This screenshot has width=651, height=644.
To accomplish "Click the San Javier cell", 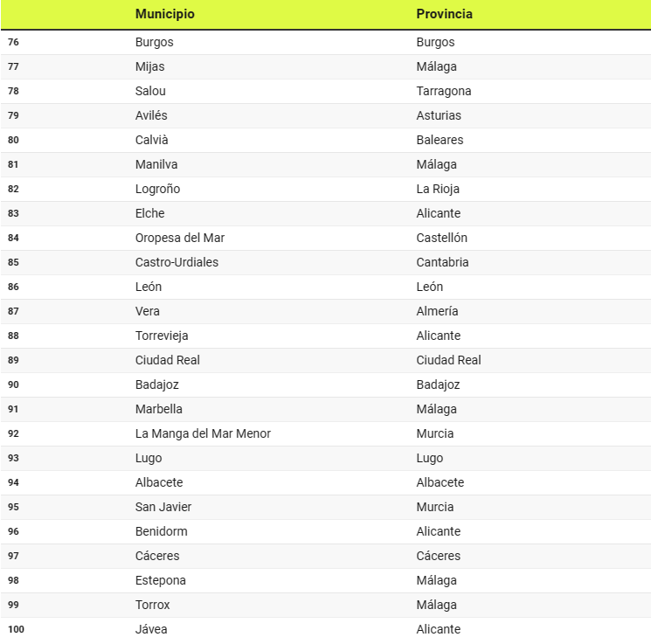I will [163, 507].
